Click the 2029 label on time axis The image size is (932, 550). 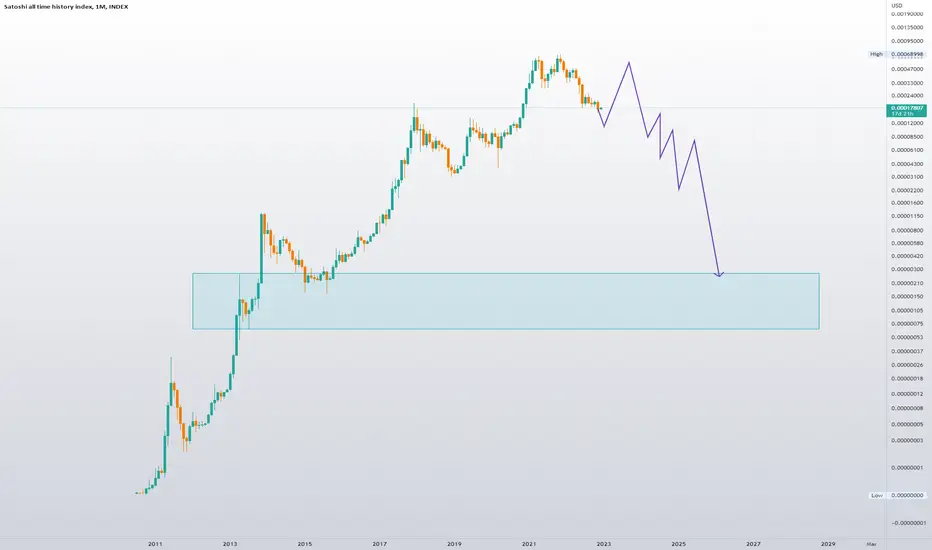coord(828,543)
